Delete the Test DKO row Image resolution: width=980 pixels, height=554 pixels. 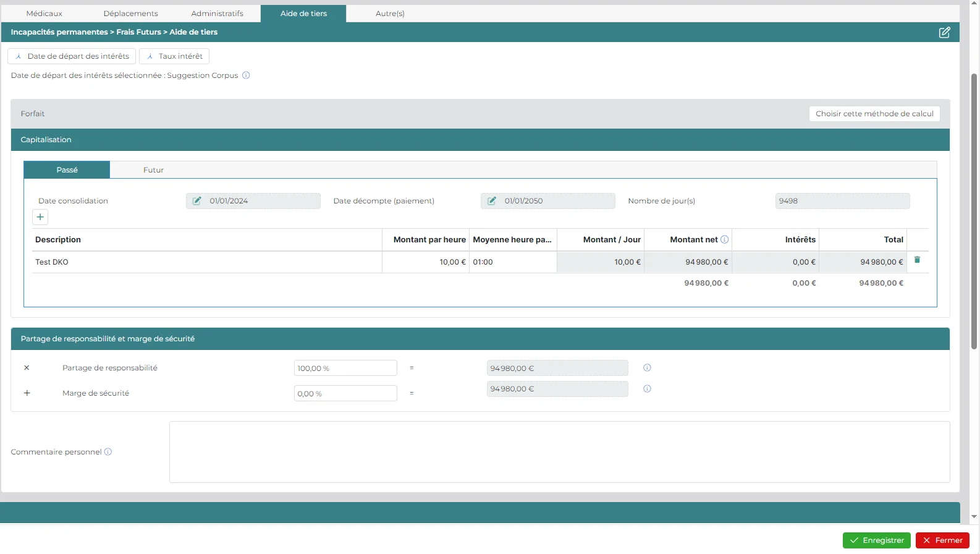[917, 260]
